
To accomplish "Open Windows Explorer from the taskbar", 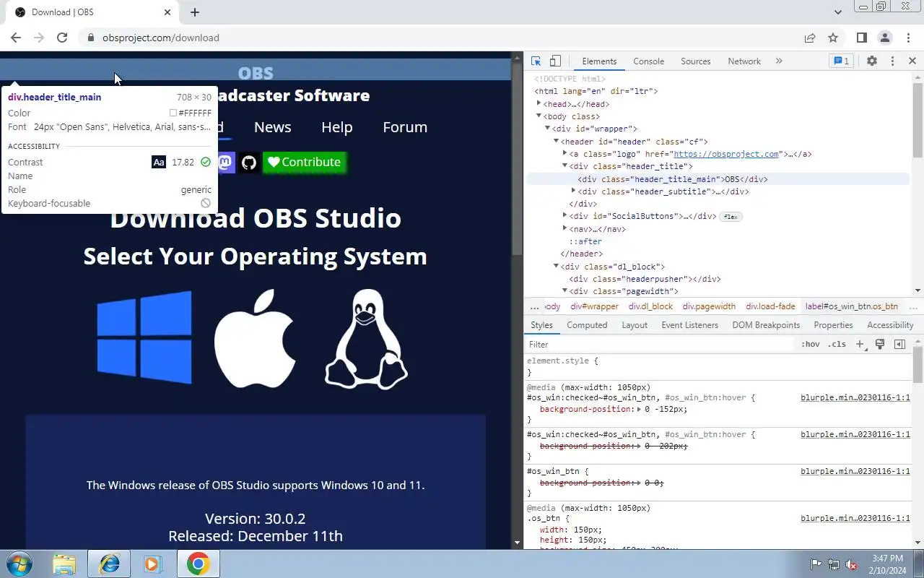I will (64, 564).
